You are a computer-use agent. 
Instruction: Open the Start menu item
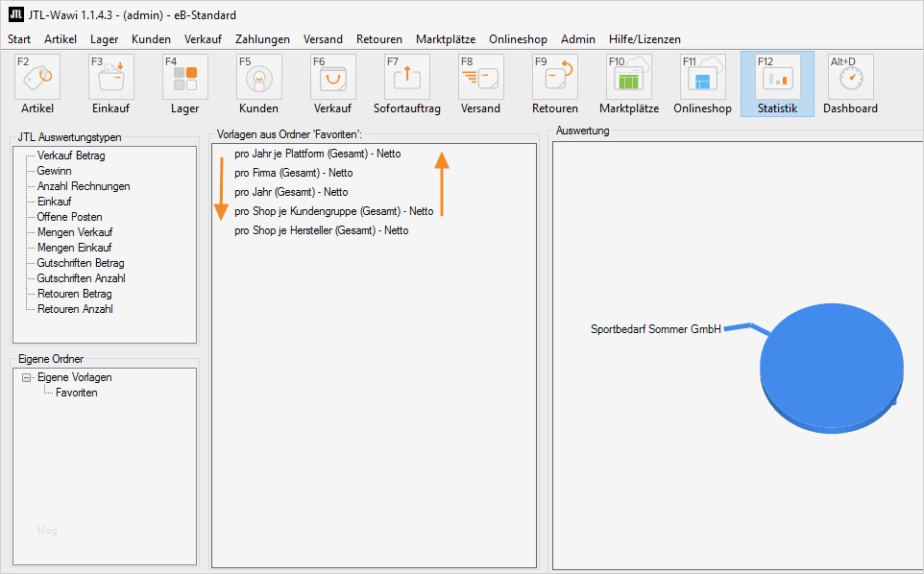click(x=19, y=38)
